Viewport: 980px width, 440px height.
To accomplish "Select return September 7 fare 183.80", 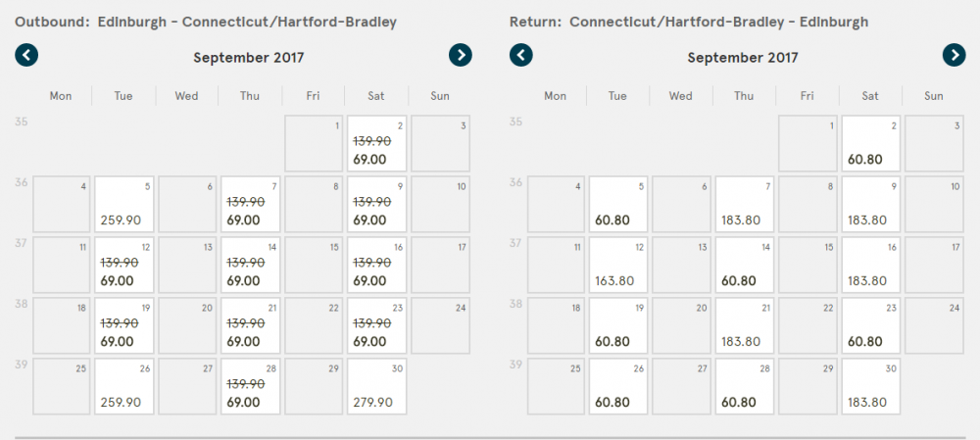I will click(x=745, y=204).
